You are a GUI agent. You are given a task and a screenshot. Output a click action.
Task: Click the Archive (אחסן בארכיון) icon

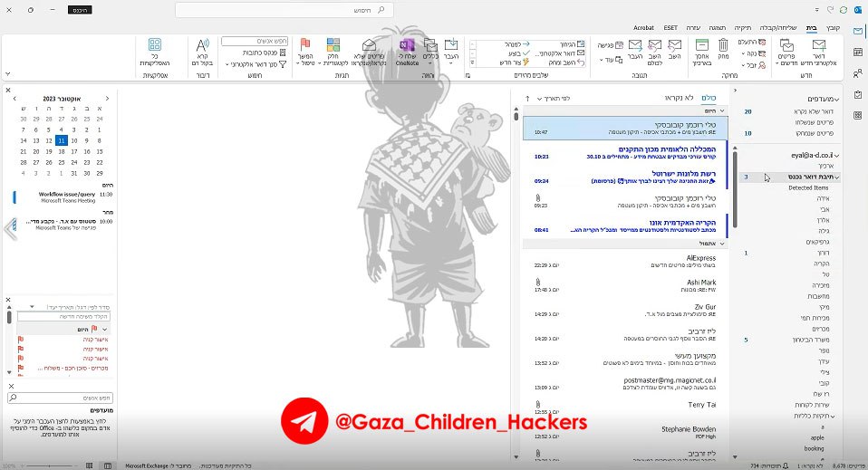pyautogui.click(x=702, y=46)
